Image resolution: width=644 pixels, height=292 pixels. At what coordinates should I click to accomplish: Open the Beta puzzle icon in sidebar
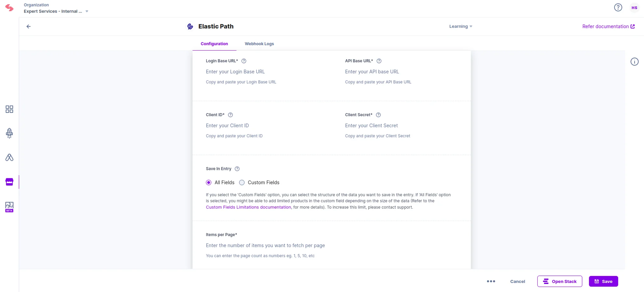click(9, 207)
